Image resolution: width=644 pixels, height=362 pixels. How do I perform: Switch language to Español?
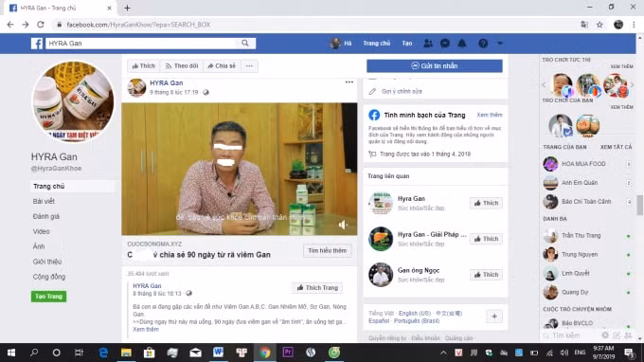pyautogui.click(x=379, y=321)
